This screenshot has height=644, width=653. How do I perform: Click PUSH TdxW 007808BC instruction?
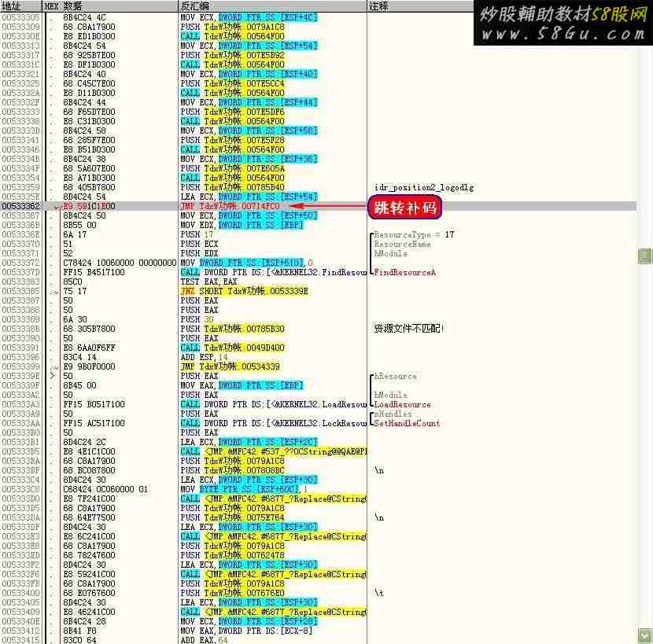pos(232,470)
